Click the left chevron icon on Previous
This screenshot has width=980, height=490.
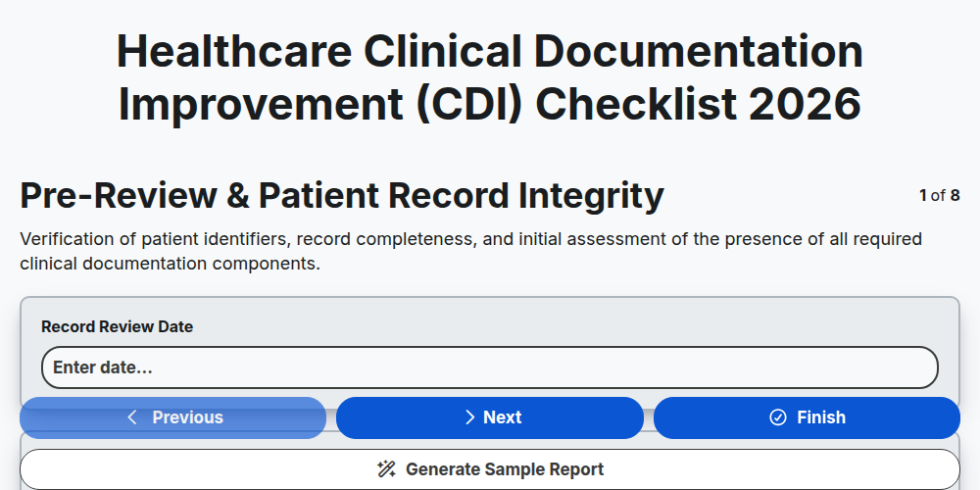(132, 417)
